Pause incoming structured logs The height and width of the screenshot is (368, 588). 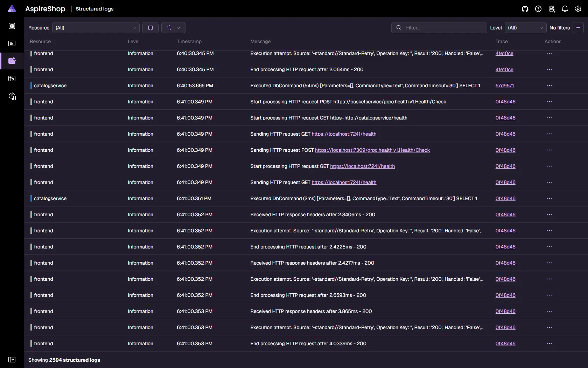coord(150,28)
